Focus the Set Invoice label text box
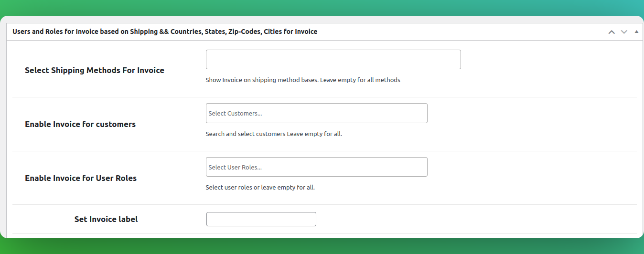 [x=261, y=219]
